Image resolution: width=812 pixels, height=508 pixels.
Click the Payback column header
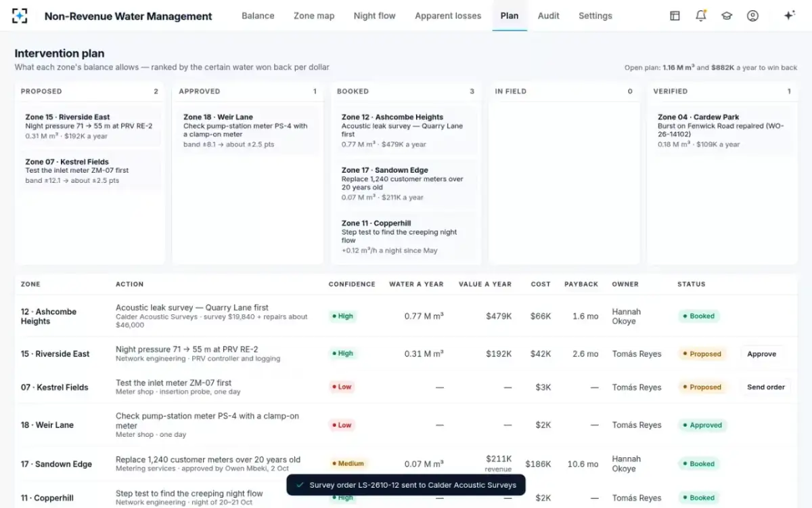pyautogui.click(x=581, y=284)
